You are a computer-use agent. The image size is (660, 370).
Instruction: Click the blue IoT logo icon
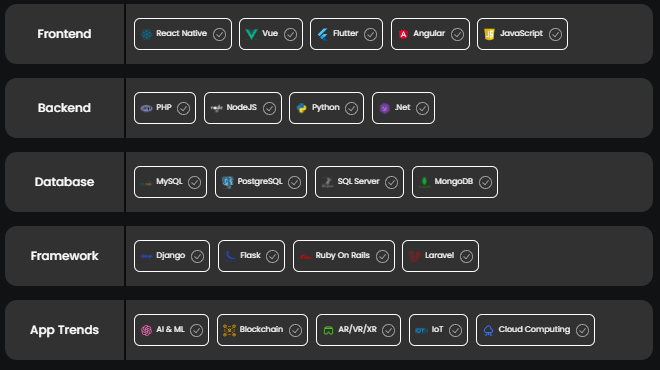(x=421, y=330)
